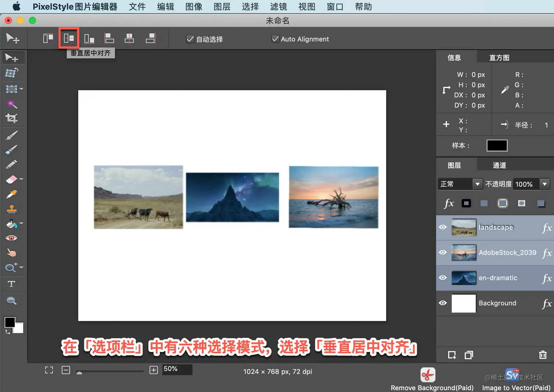Hide the AdobeStock_2039 layer
The image size is (554, 392).
[x=443, y=253]
